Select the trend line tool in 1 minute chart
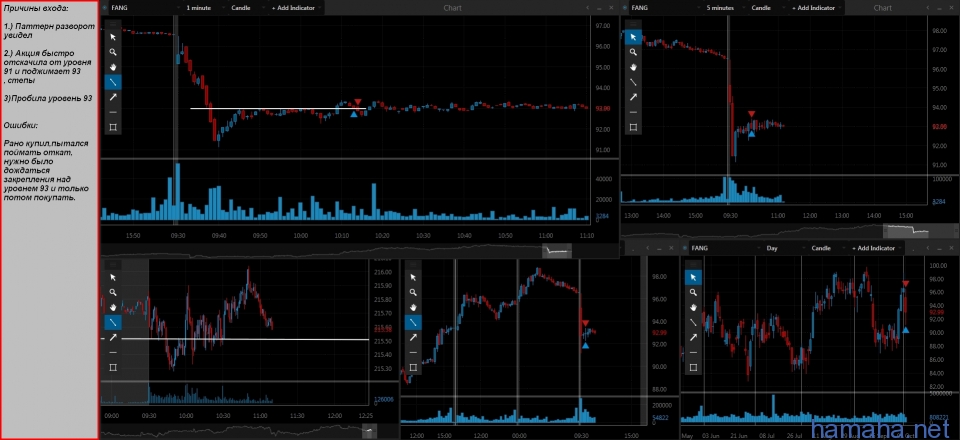The width and height of the screenshot is (960, 440). pyautogui.click(x=113, y=82)
